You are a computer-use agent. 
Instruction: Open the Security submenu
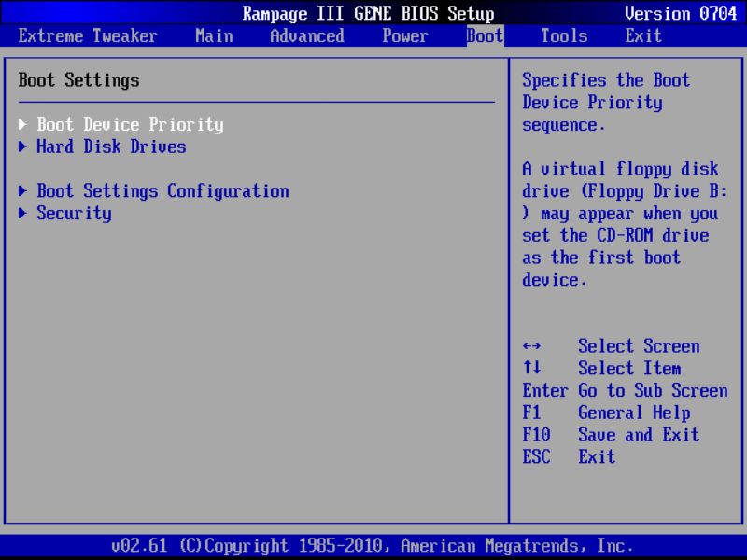(75, 214)
